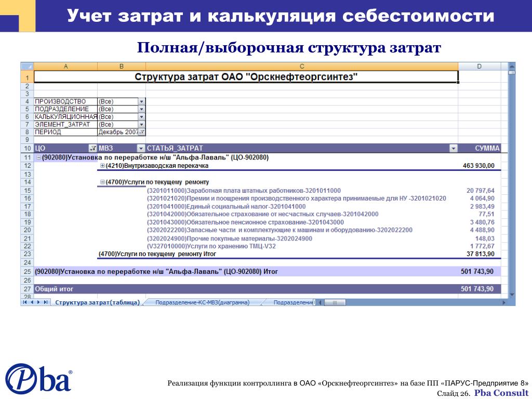The image size is (532, 399).
Task: Select row Услуги по хранению ТМЦ-V32
Action: [211, 246]
